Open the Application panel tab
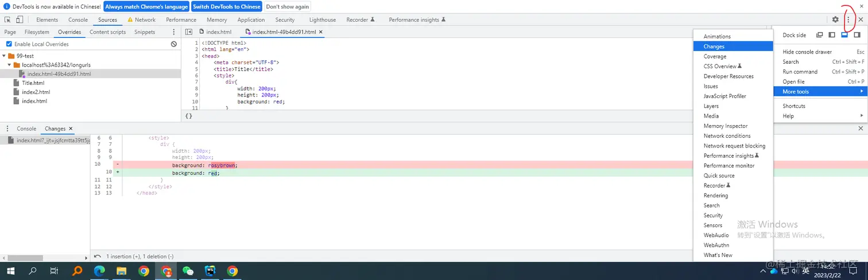Screen dimensions: 868x280 251,20
